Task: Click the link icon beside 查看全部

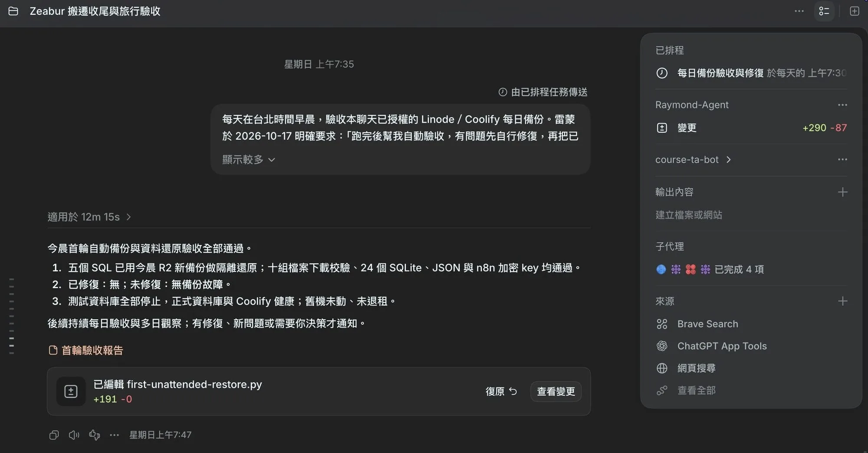Action: 662,391
